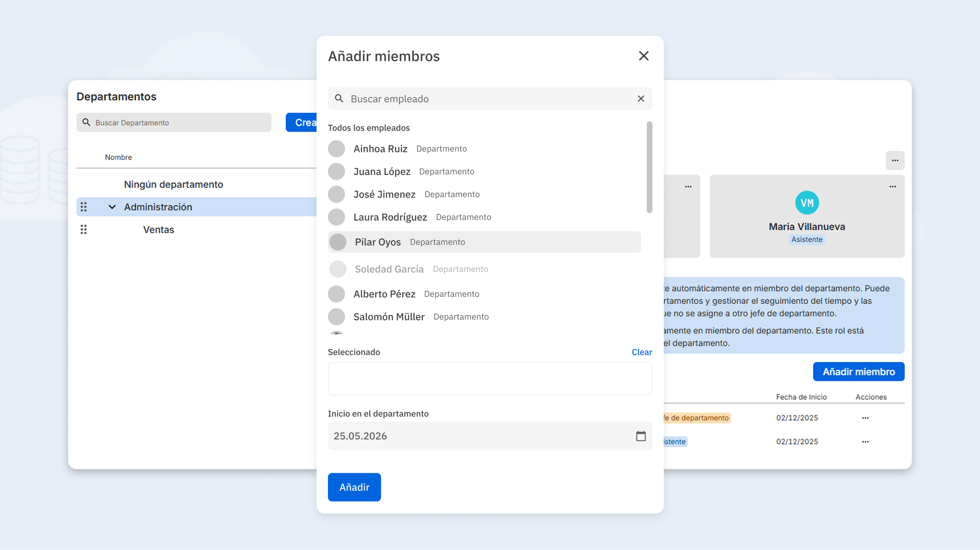Click the magnifier icon in the employee search

pyautogui.click(x=340, y=99)
